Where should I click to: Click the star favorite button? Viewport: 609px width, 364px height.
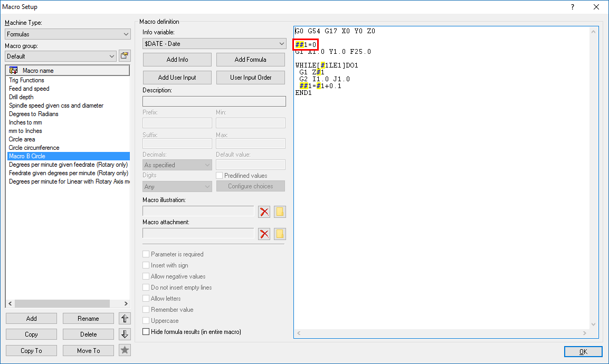click(125, 350)
